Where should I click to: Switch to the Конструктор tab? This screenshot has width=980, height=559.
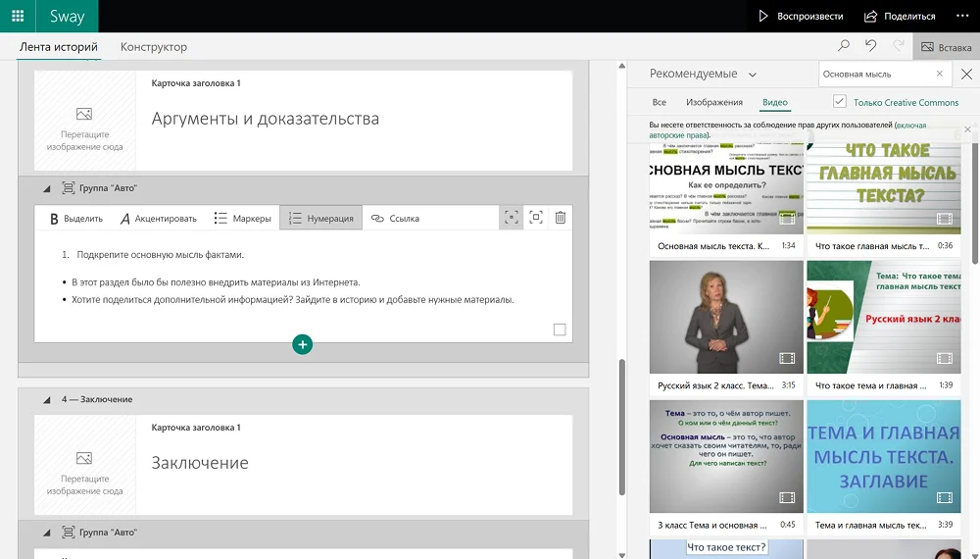[154, 47]
